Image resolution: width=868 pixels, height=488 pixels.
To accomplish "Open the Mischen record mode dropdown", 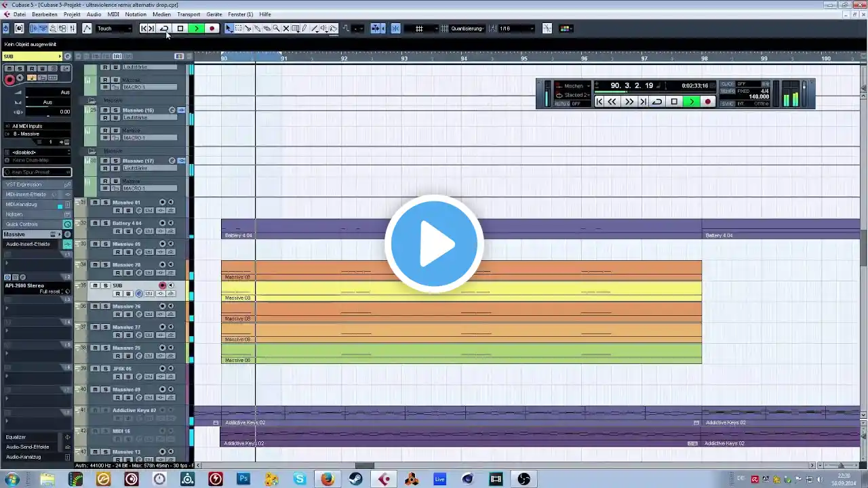I will [x=573, y=85].
